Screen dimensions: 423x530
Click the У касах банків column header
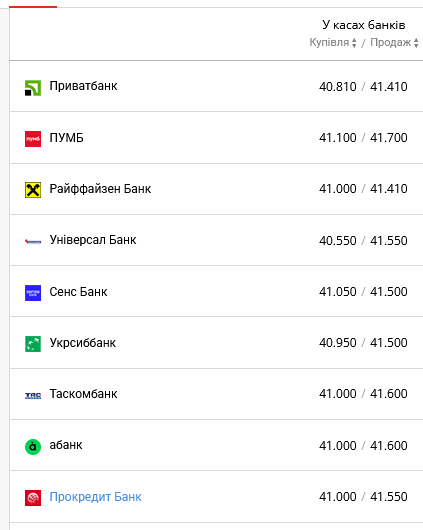point(363,25)
